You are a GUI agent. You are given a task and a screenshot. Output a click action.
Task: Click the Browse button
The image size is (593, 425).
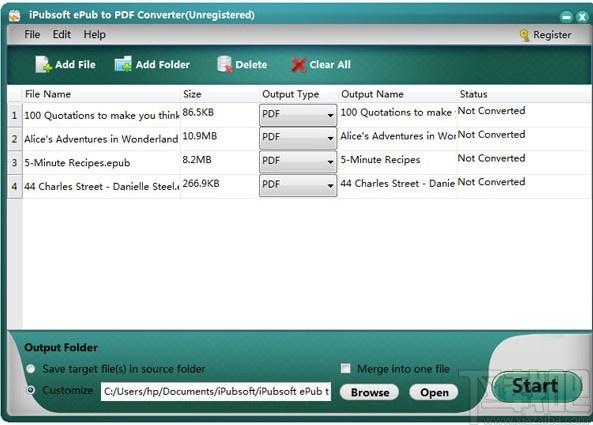click(x=369, y=392)
